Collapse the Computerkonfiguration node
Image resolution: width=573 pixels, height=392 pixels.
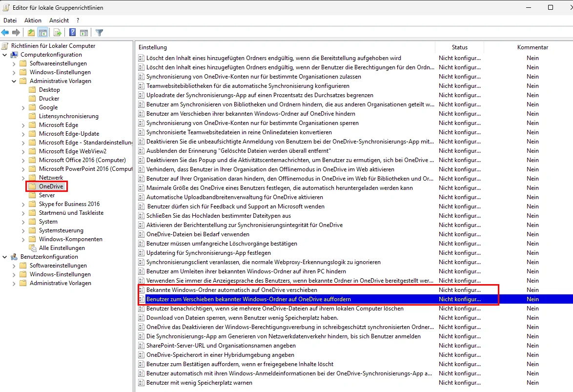click(x=5, y=55)
